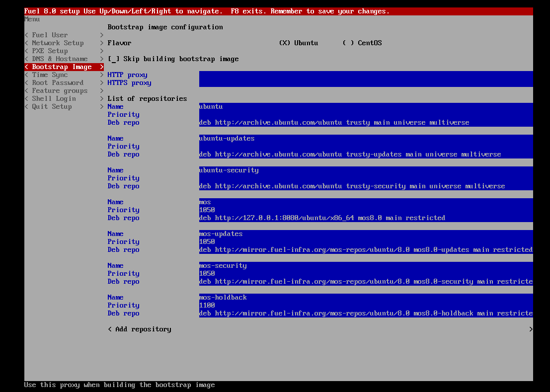Edit Deb repo field with 127.0.0.1:8080 URL
550x392 pixels.
[366, 218]
